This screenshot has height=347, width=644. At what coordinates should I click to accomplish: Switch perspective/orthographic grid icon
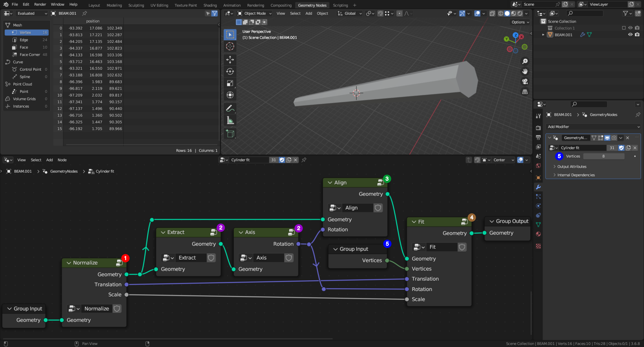[x=525, y=92]
